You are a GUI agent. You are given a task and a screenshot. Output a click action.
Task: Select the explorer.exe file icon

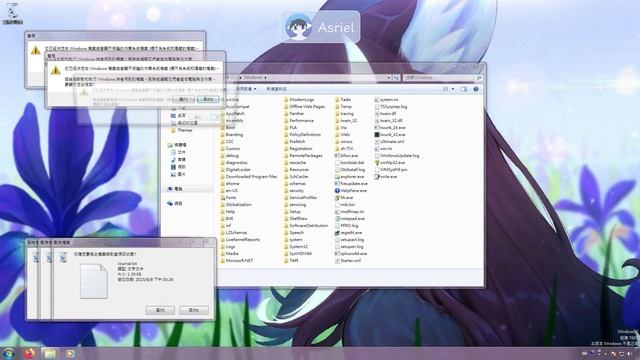point(337,177)
